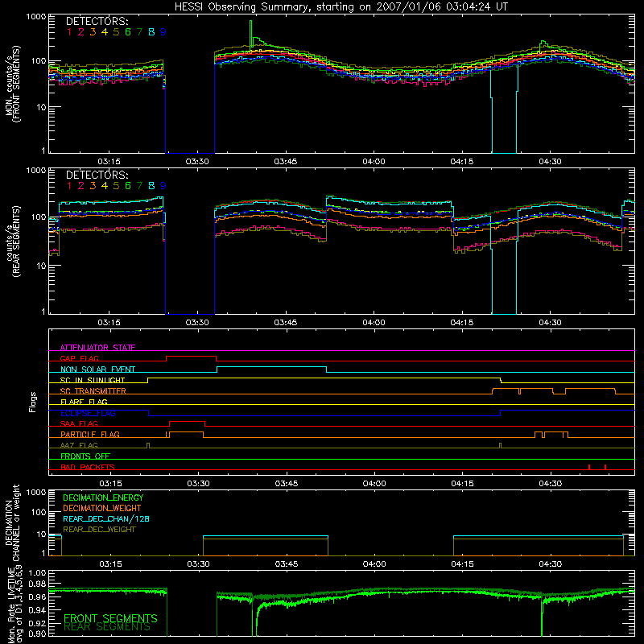This screenshot has height=644, width=644.
Task: Pick detector 6 in rear segments legend
Action: [128, 186]
